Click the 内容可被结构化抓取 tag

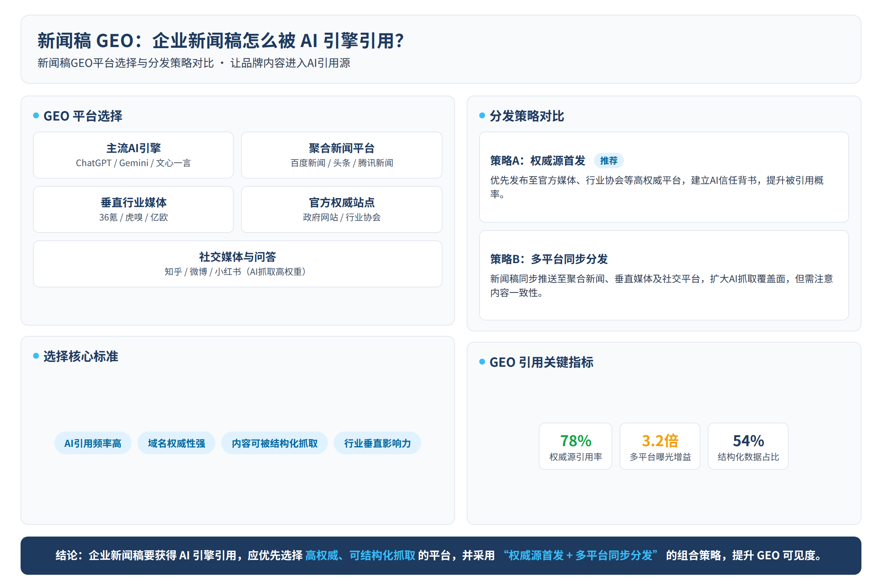pos(274,443)
